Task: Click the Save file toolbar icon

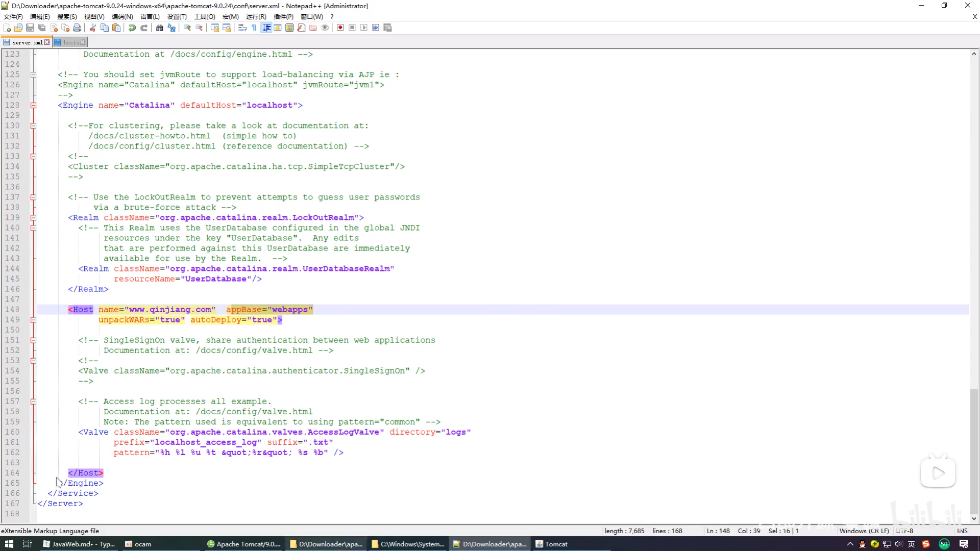Action: tap(30, 28)
